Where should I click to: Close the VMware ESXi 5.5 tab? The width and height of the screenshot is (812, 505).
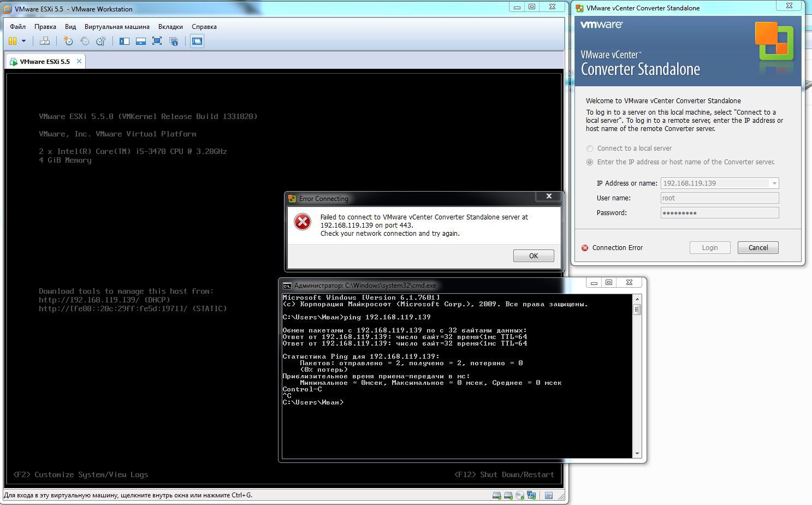(x=79, y=61)
